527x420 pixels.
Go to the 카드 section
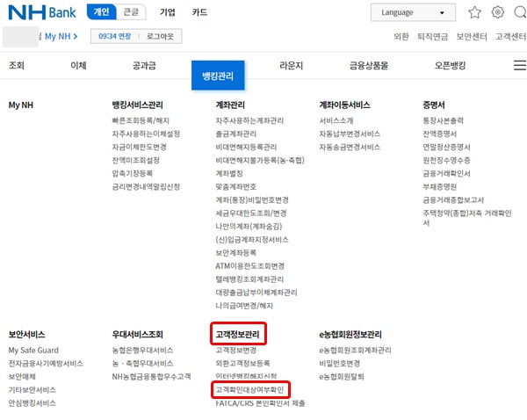199,12
